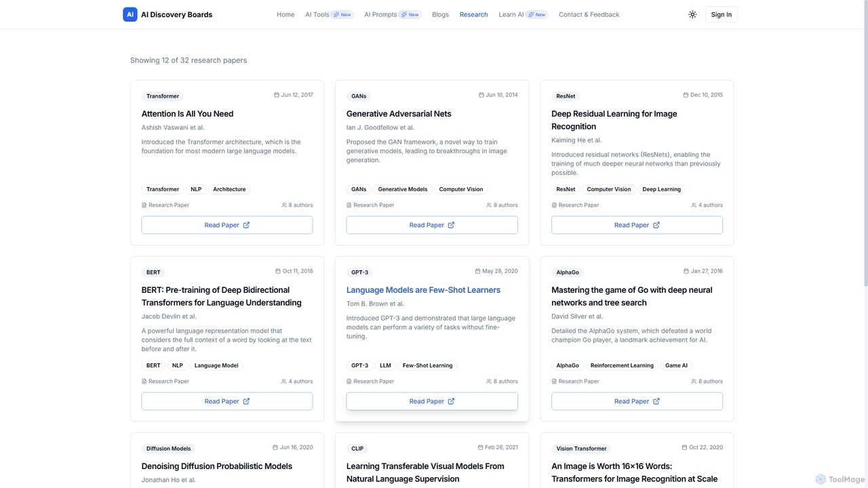Click the Generative Models tag chip

403,189
